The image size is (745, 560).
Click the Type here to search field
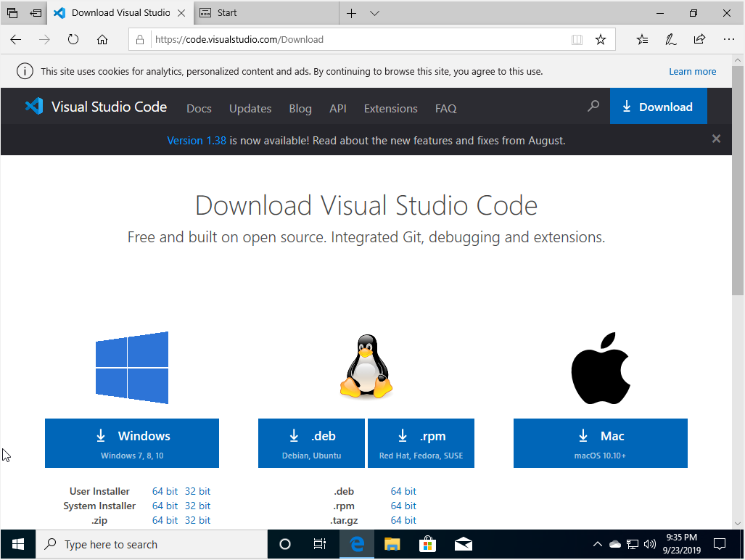(x=152, y=544)
